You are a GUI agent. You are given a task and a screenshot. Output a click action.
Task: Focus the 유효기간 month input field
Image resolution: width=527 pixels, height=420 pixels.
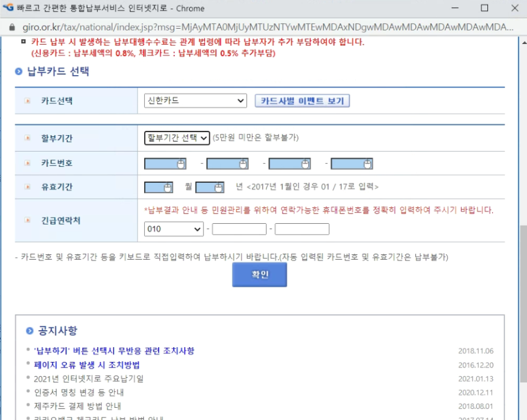tap(158, 188)
